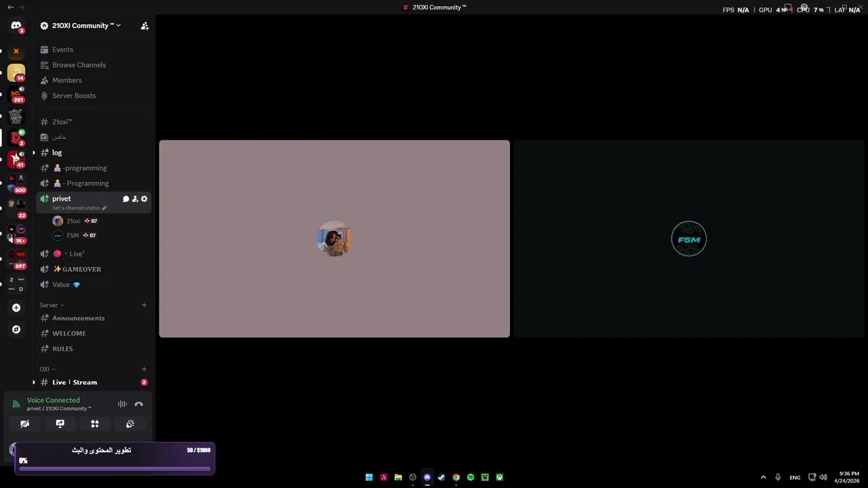Join the Live voice channel

94,253
